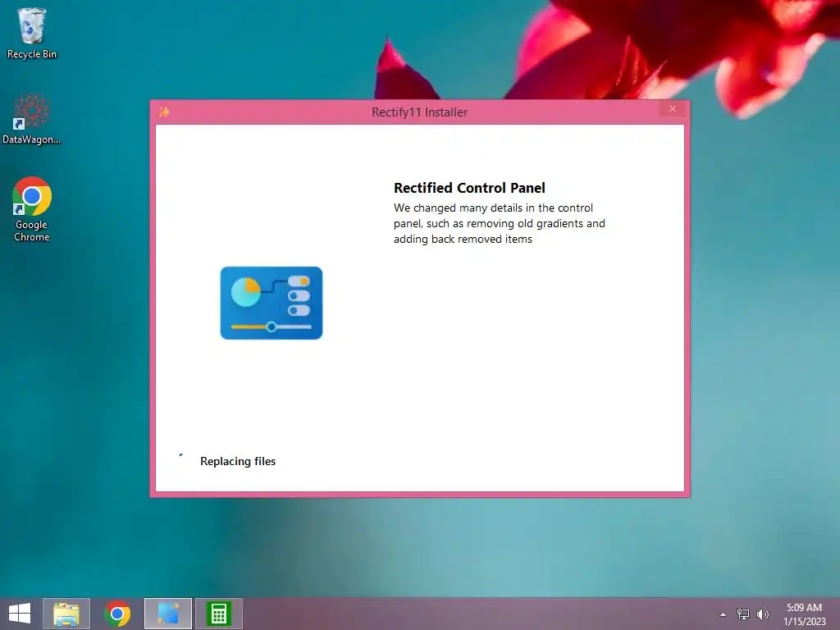840x630 pixels.
Task: Click the 'Rectified Control Panel' heading
Action: pyautogui.click(x=469, y=188)
